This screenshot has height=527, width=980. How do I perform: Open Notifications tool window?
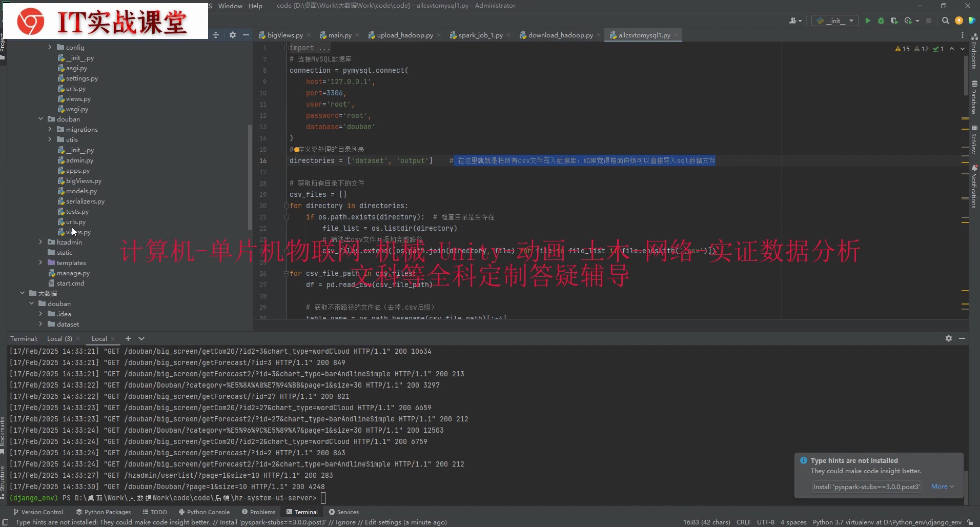click(x=974, y=187)
